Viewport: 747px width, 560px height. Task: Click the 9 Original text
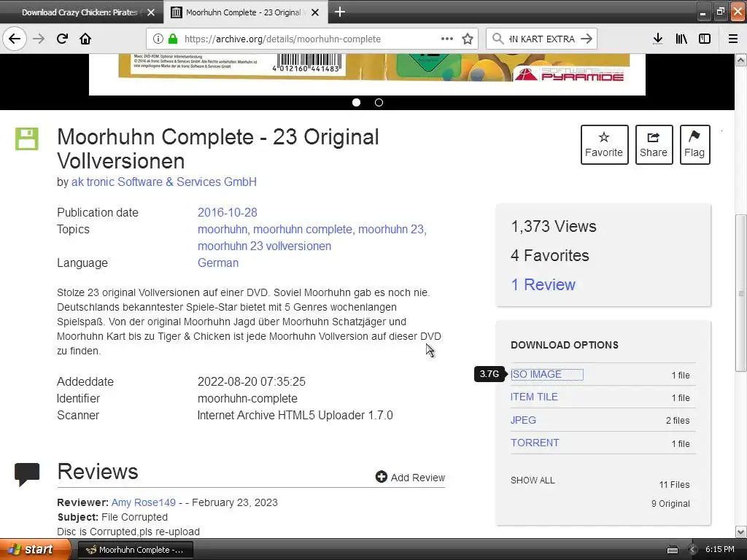coord(670,504)
